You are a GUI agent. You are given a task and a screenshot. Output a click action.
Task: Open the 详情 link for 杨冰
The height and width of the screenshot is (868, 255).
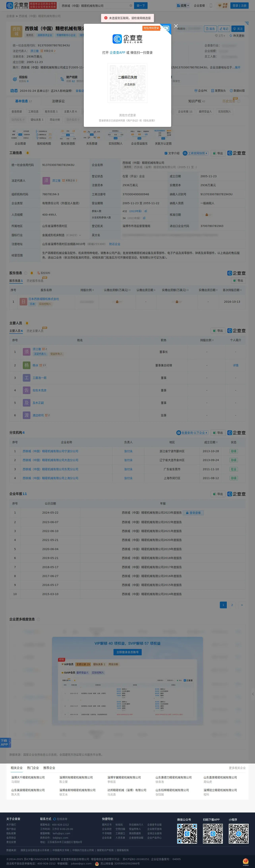(x=235, y=365)
